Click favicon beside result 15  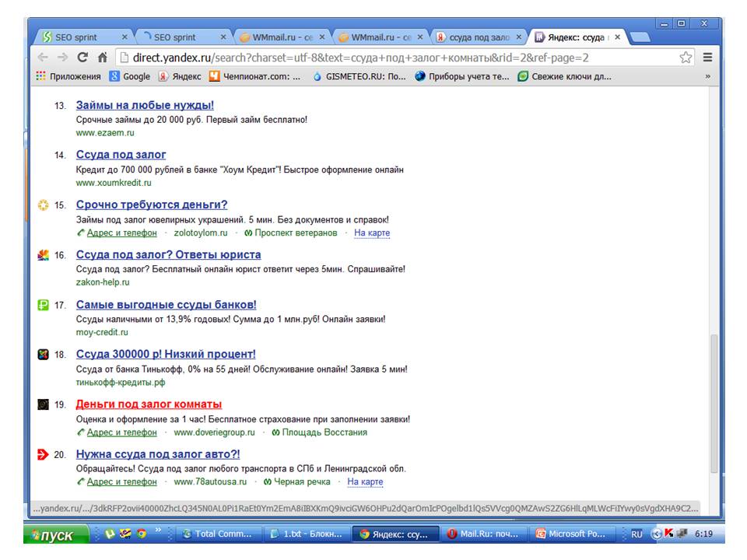44,205
